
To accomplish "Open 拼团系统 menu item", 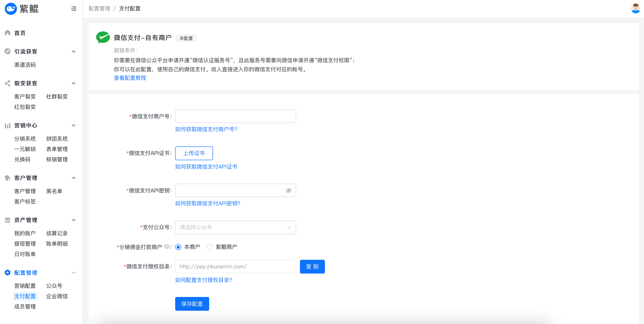I will click(x=57, y=139).
